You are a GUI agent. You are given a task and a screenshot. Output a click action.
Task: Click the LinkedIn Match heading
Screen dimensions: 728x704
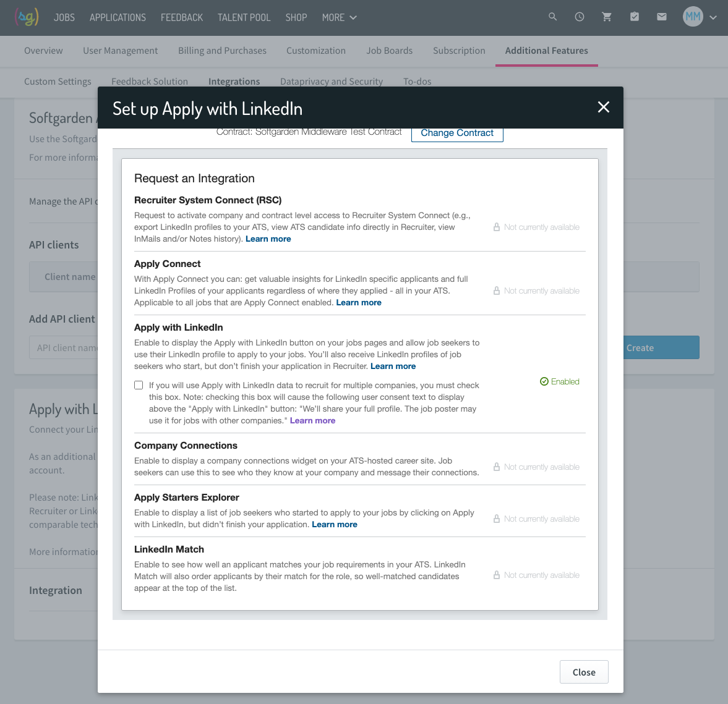[168, 549]
